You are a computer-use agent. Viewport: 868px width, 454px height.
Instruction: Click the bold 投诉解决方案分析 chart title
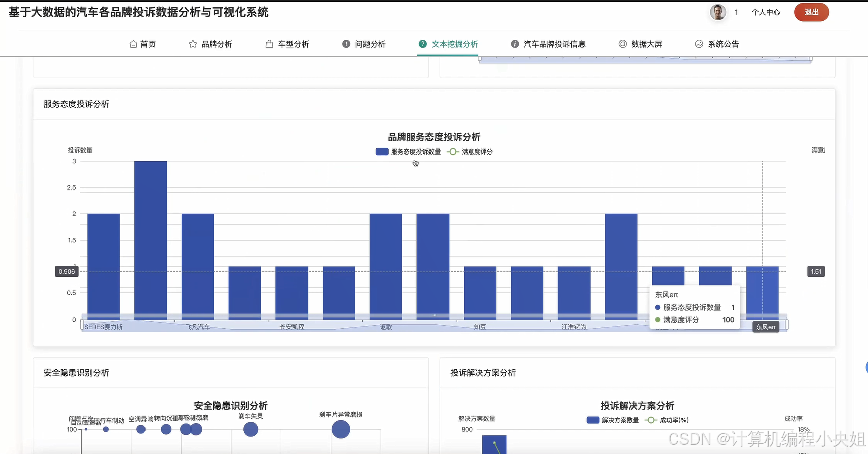(637, 406)
